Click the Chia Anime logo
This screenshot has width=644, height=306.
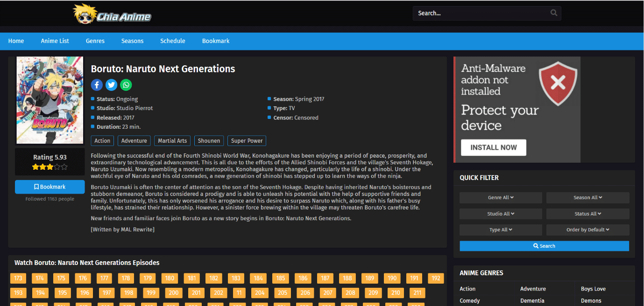(112, 14)
